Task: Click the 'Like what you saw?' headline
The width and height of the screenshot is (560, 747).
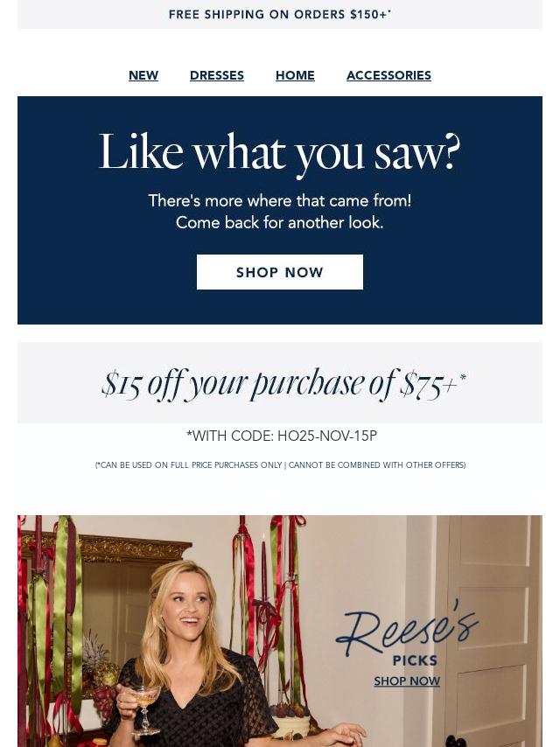Action: (x=280, y=152)
